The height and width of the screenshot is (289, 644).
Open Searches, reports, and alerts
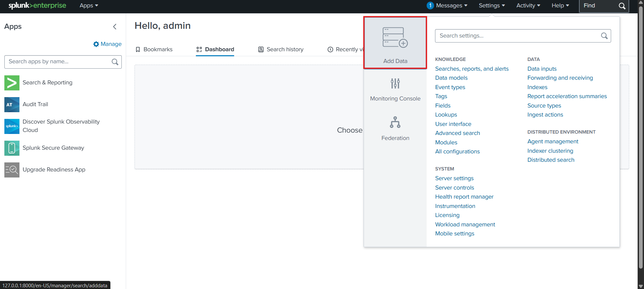pos(472,69)
